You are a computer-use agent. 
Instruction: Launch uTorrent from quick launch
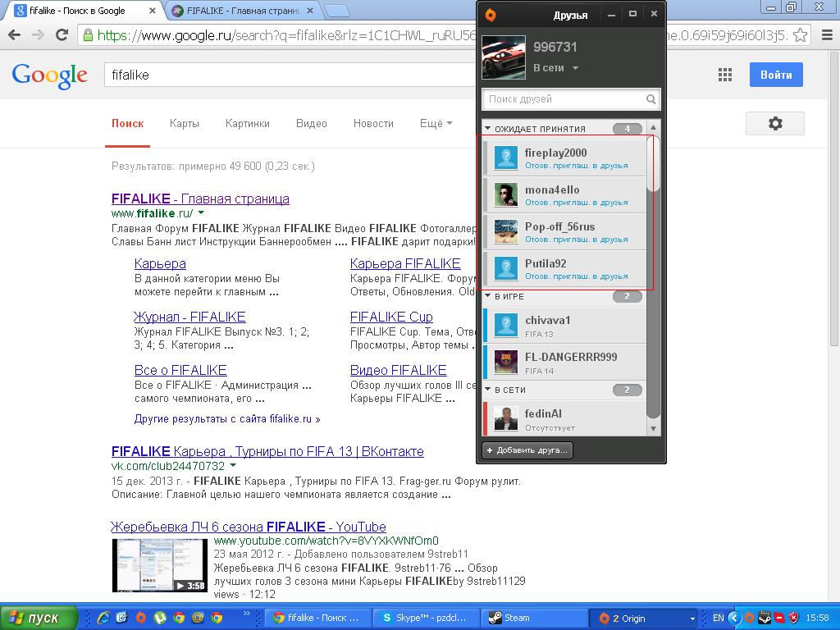coord(160,618)
